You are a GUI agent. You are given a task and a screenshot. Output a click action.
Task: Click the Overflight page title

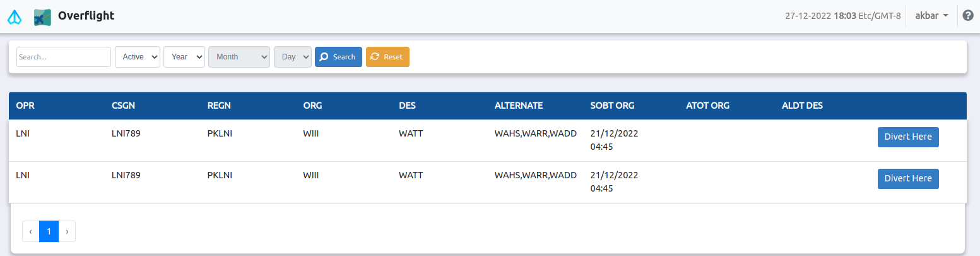[x=86, y=16]
